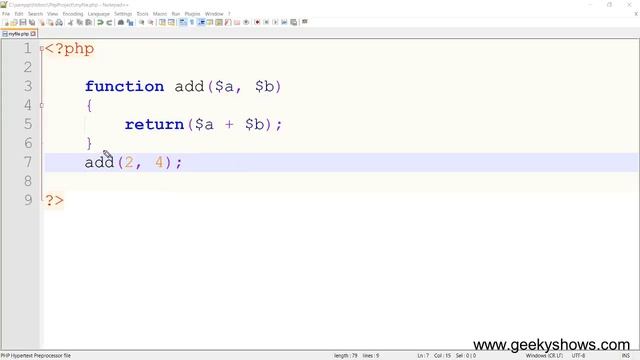Viewport: 640px width, 360px height.
Task: Toggle Word Wrap in the toolbar
Action: (183, 22)
